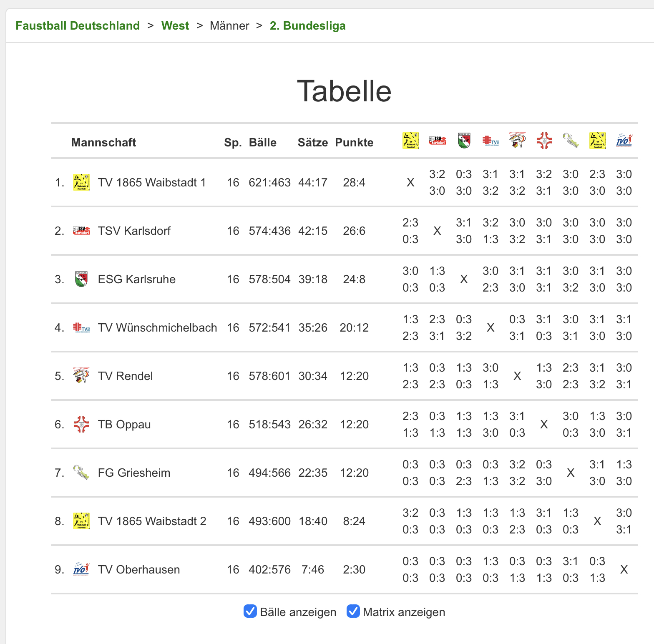
Task: Click TV Oberhausen logo in matrix header
Action: (624, 141)
